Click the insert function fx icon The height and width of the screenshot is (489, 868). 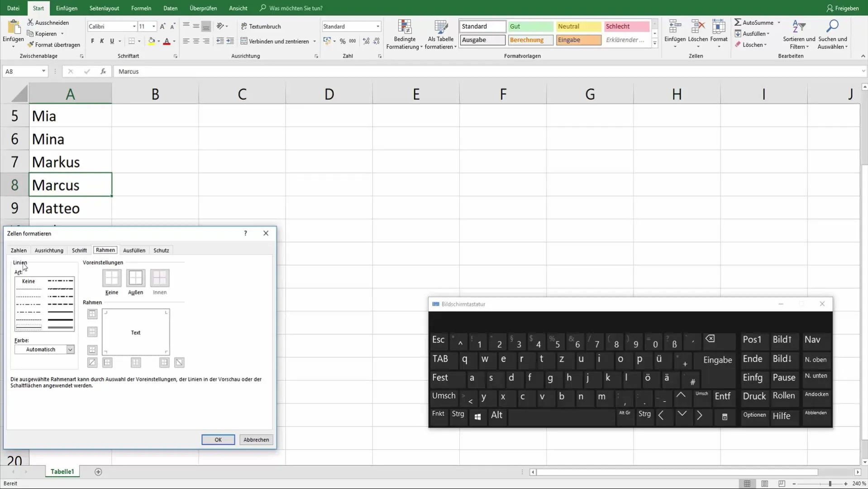click(103, 71)
